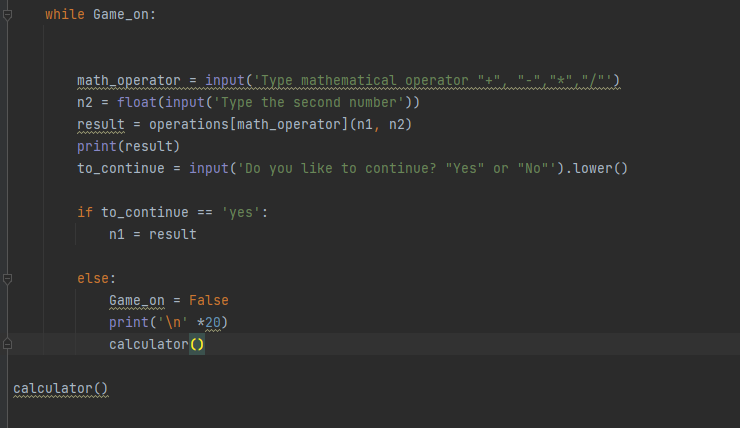This screenshot has width=740, height=428.
Task: Click the underlined 'math_operator' variable being assigned
Action: coord(129,81)
